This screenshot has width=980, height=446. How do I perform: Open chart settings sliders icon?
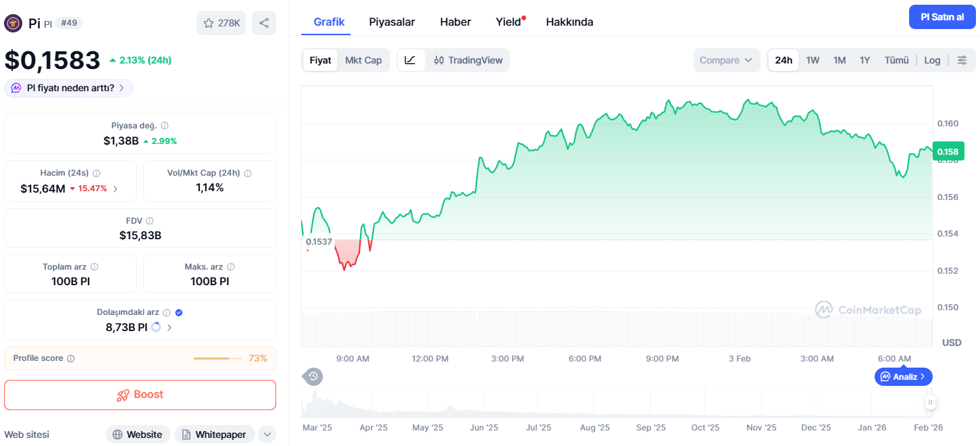pyautogui.click(x=962, y=60)
